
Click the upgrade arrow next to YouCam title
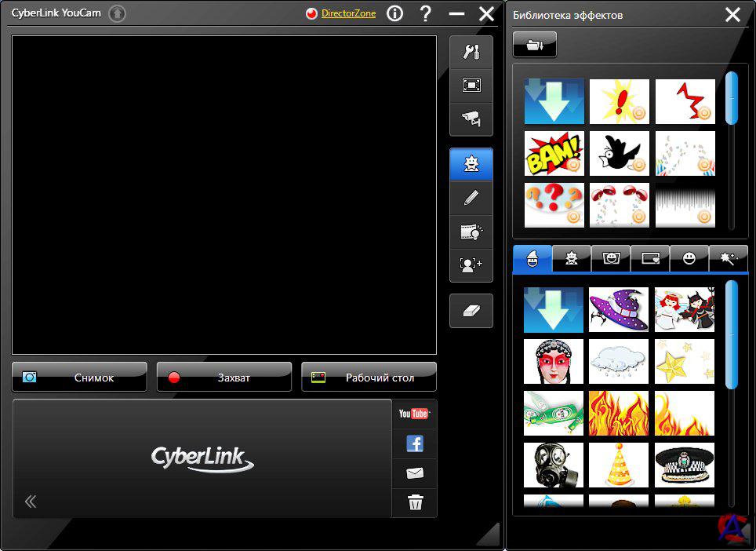click(117, 13)
